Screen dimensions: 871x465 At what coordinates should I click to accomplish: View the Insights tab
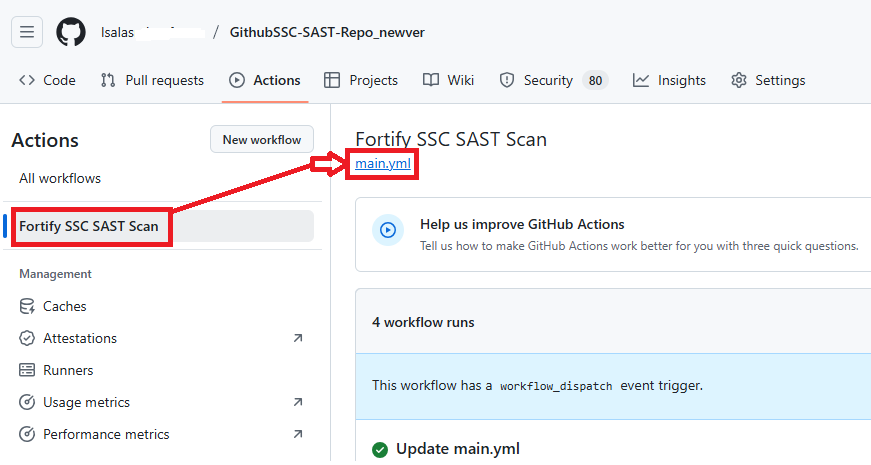coord(669,81)
